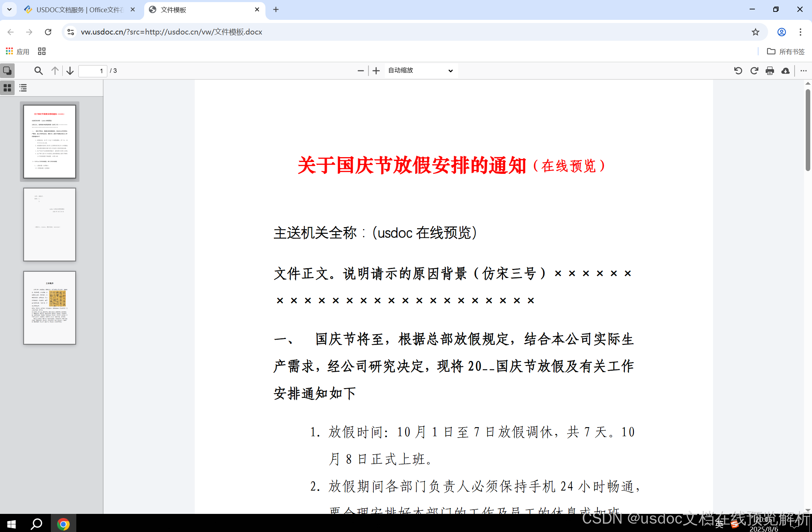Zoom out of the document

coord(361,70)
